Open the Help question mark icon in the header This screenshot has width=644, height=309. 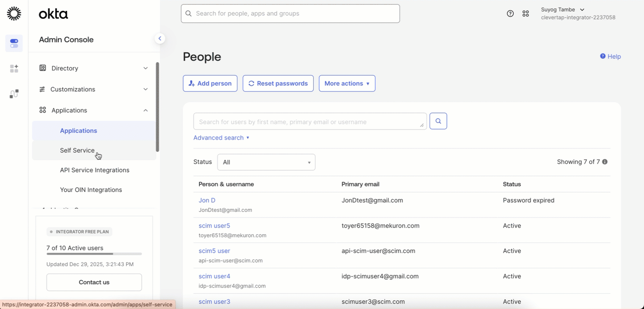510,13
